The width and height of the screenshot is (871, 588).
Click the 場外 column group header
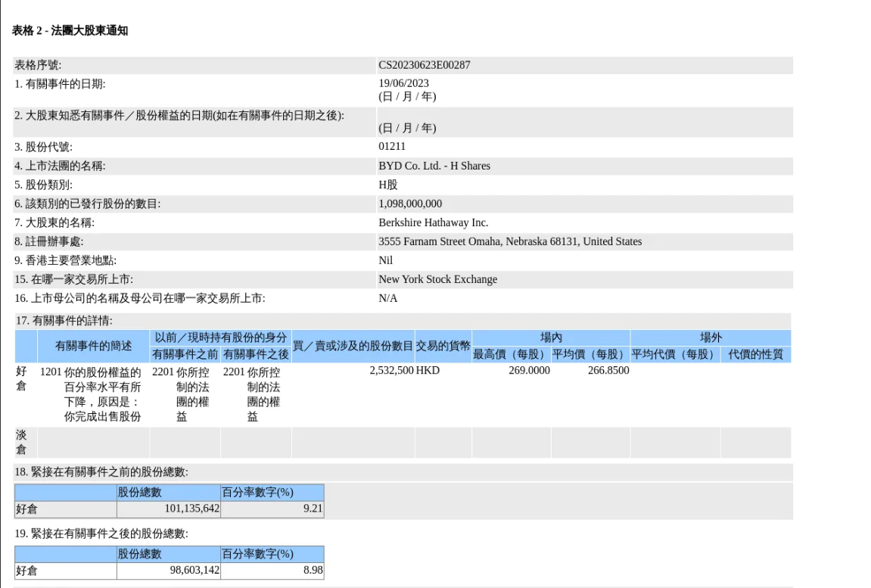pyautogui.click(x=711, y=338)
